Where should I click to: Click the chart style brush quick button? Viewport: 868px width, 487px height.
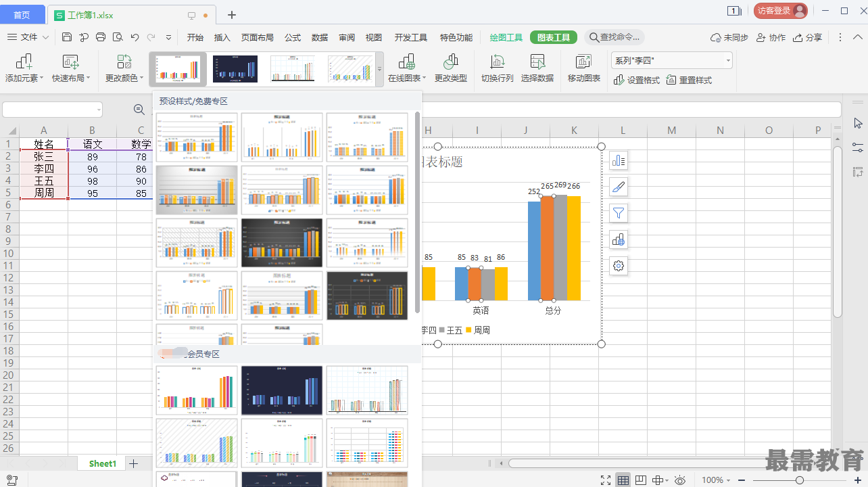coord(619,187)
